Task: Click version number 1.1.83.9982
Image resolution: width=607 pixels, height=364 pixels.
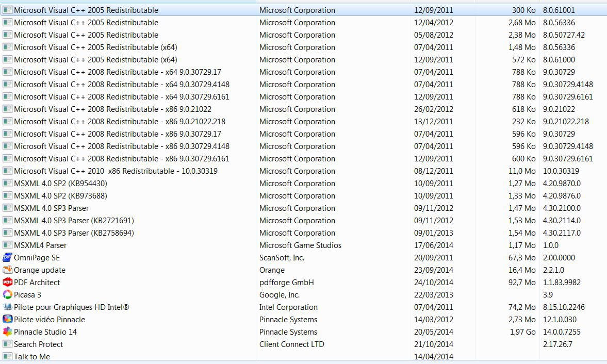Action: [x=562, y=283]
